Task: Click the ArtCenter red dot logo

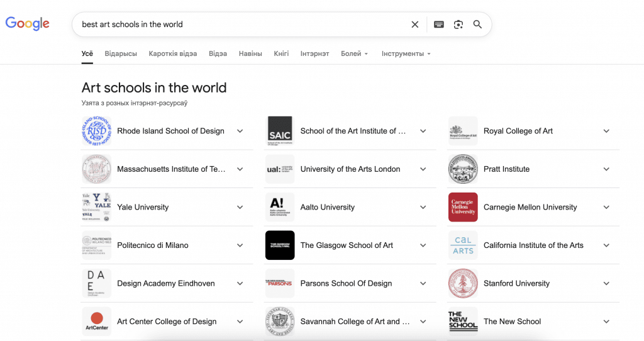Action: coord(96,321)
